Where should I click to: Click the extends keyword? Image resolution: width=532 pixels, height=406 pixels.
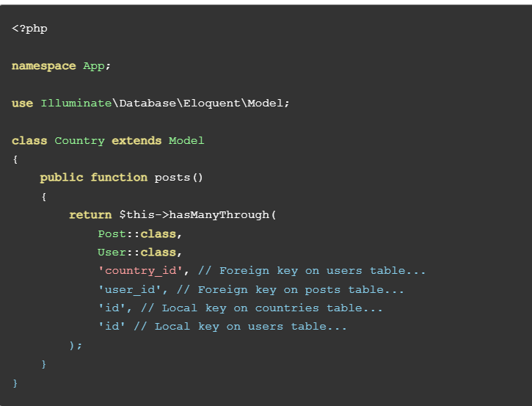tap(136, 140)
